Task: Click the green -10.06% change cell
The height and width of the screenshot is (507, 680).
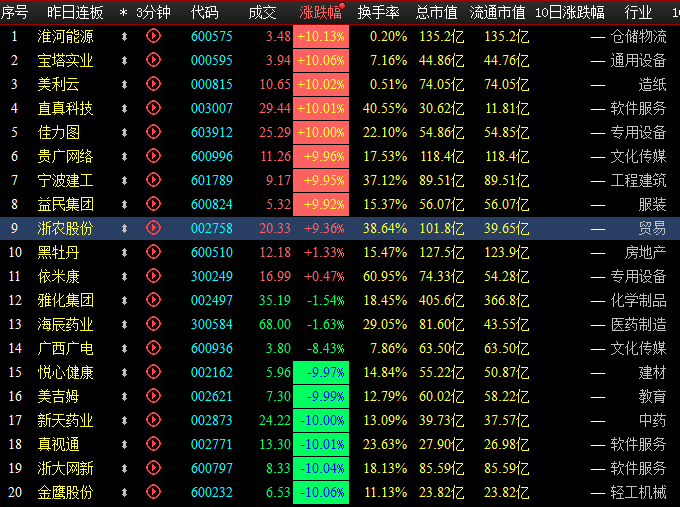Action: [320, 492]
